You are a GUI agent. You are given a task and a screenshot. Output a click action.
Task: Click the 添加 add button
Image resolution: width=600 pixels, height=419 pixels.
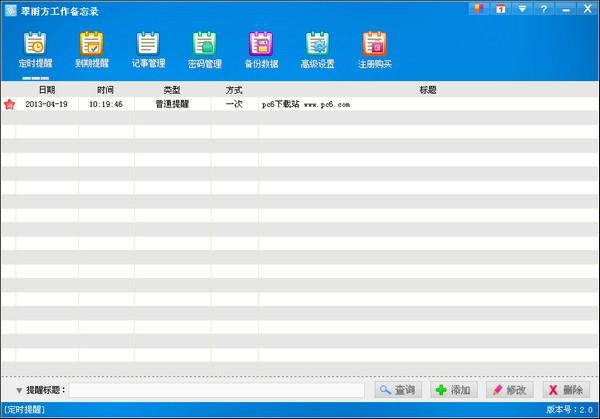(453, 390)
